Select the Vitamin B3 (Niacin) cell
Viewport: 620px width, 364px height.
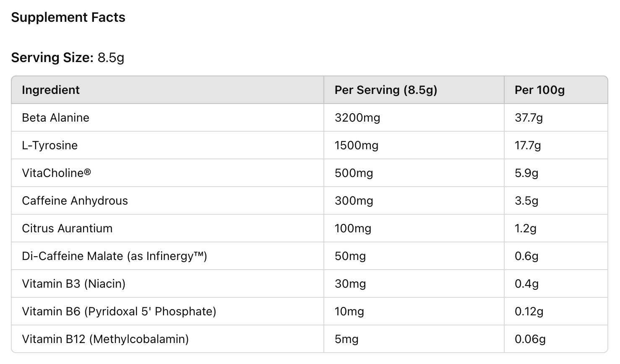click(73, 284)
